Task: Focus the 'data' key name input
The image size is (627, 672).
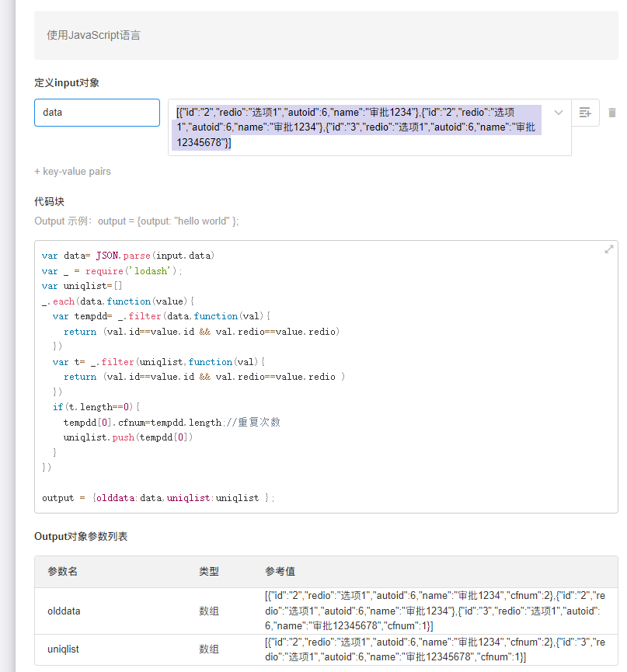Action: [96, 113]
